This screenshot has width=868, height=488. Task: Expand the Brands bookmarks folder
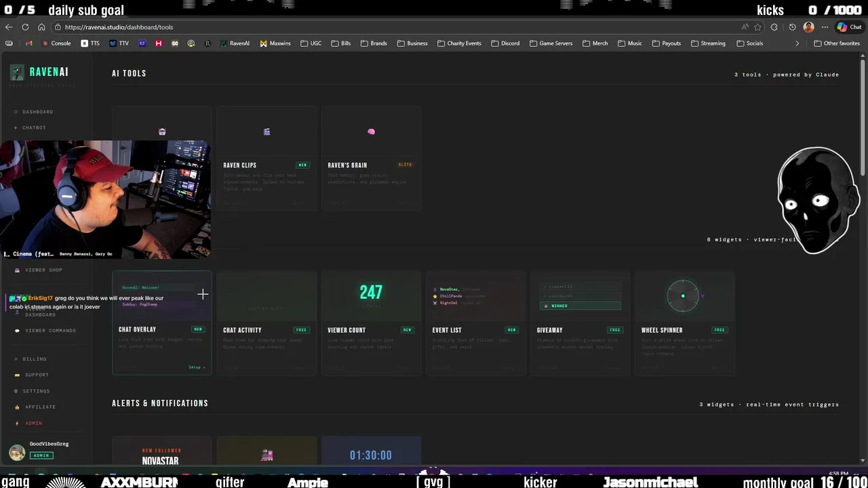pos(374,43)
